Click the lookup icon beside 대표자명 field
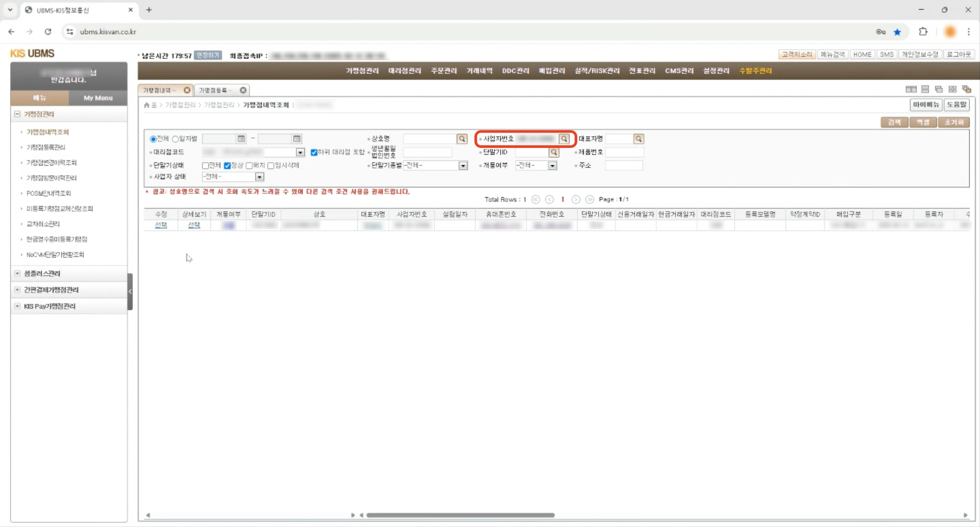The image size is (980, 527). 638,139
